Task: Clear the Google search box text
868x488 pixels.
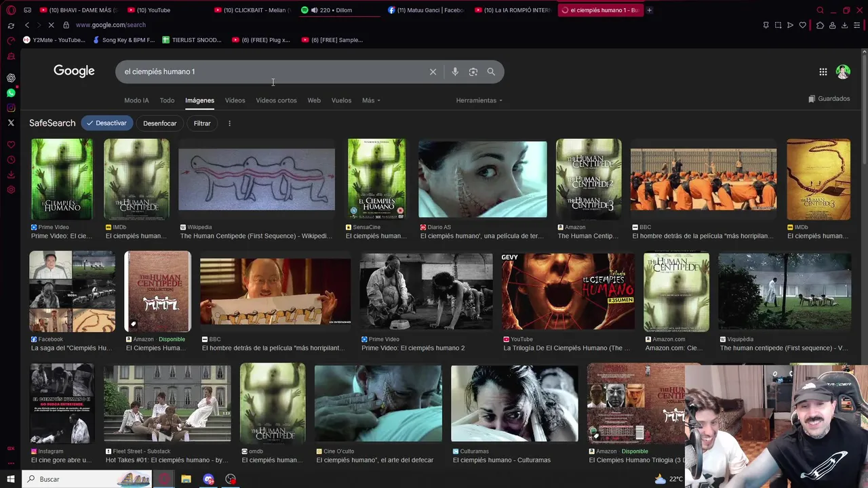Action: click(x=433, y=72)
